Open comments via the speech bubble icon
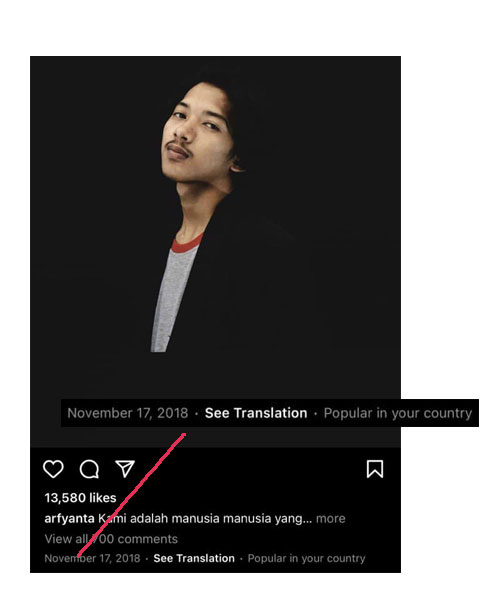 click(x=90, y=469)
